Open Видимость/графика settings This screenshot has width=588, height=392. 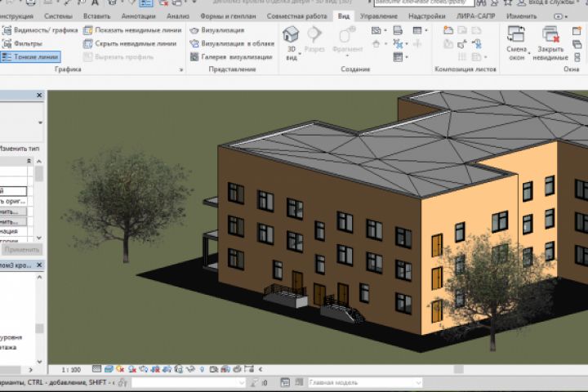39,30
